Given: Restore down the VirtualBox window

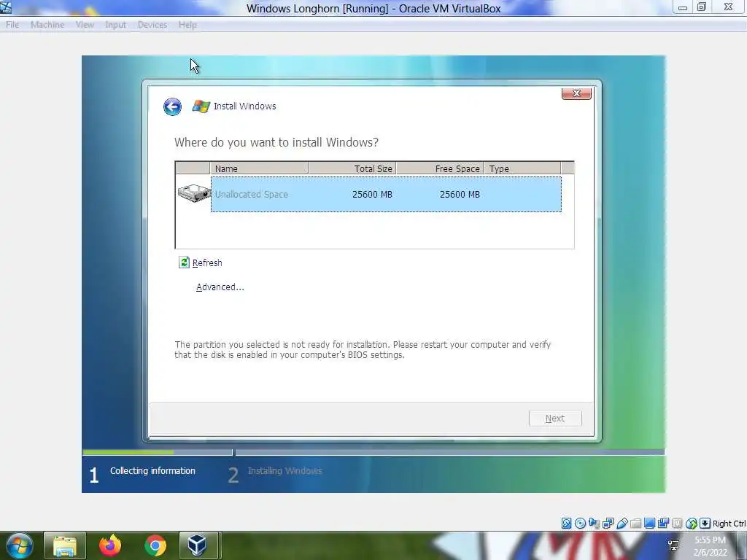Looking at the screenshot, I should [x=702, y=7].
